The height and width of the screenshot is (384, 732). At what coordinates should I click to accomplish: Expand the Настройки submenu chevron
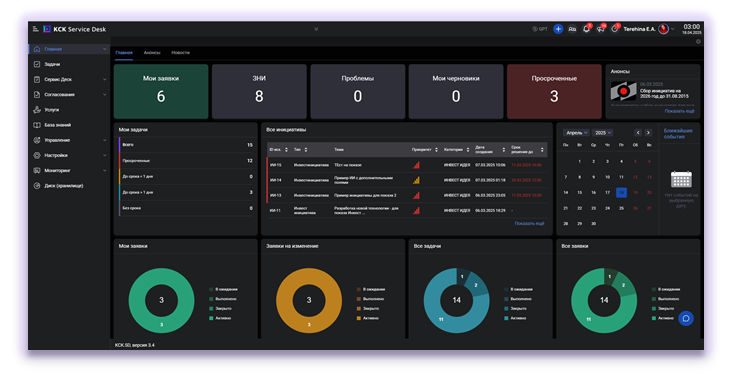(105, 155)
